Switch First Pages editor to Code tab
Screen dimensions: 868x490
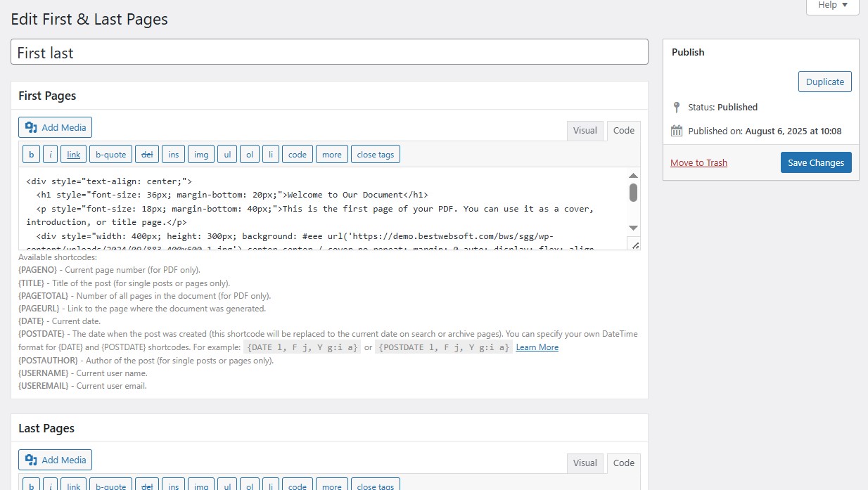click(624, 130)
